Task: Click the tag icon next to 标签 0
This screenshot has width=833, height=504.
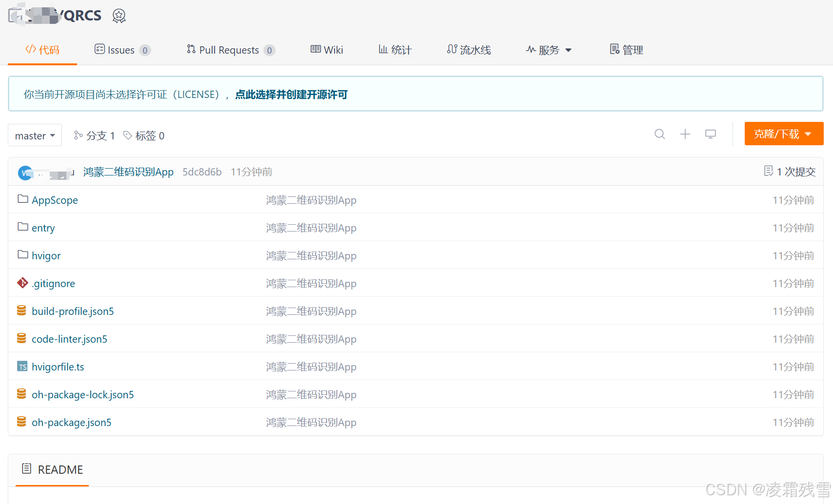Action: 128,135
